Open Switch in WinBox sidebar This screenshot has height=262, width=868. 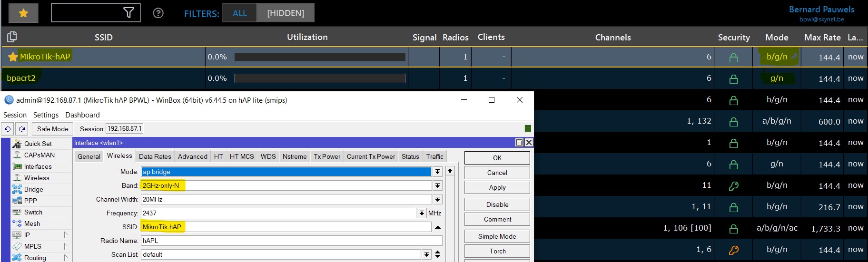(33, 212)
